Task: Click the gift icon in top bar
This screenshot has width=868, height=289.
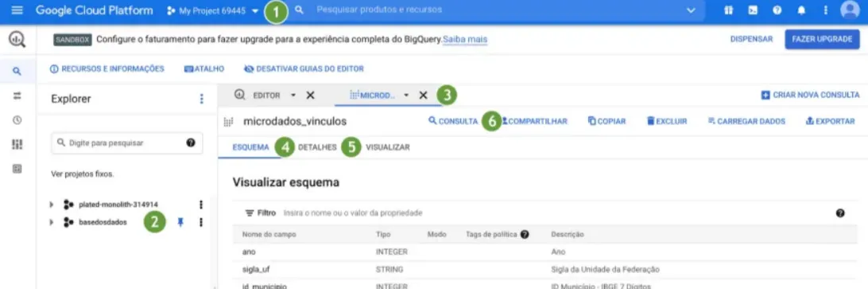Action: click(728, 10)
